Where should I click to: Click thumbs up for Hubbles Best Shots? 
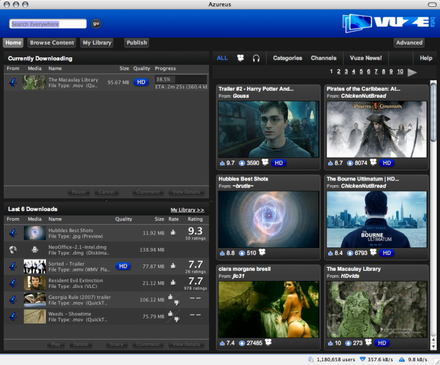tap(173, 232)
